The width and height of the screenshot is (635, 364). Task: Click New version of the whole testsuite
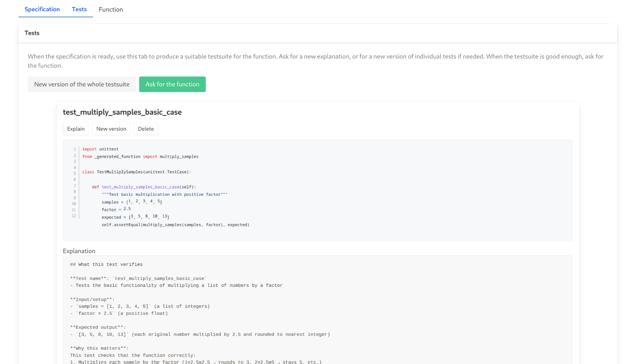tap(82, 85)
